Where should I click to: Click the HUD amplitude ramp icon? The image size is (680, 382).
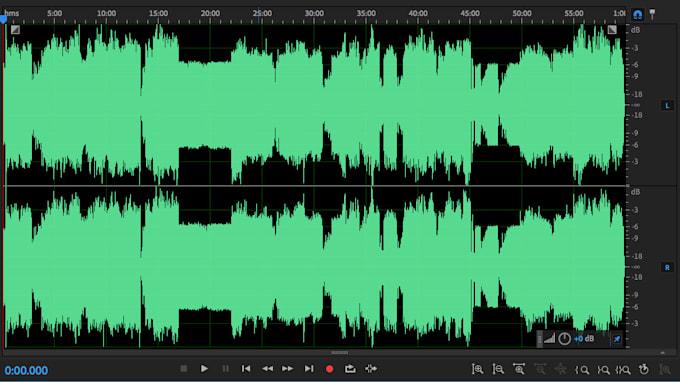(549, 339)
